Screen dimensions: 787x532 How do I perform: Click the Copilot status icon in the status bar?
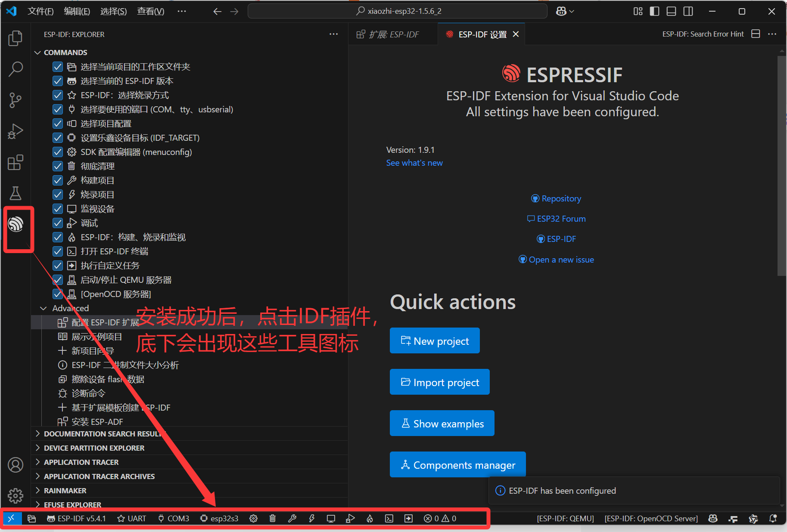coord(713,518)
